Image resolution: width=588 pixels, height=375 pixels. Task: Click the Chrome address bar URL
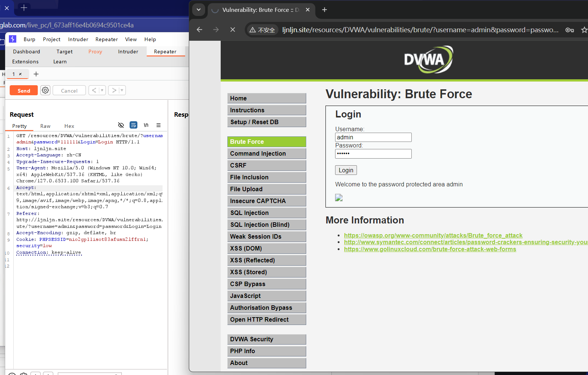420,30
